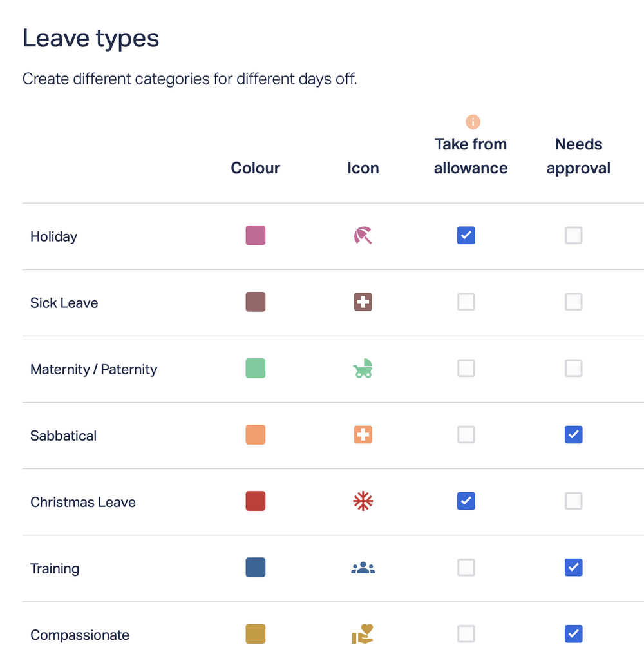Select the Compassionate hand-holding-heart icon

pyautogui.click(x=363, y=634)
